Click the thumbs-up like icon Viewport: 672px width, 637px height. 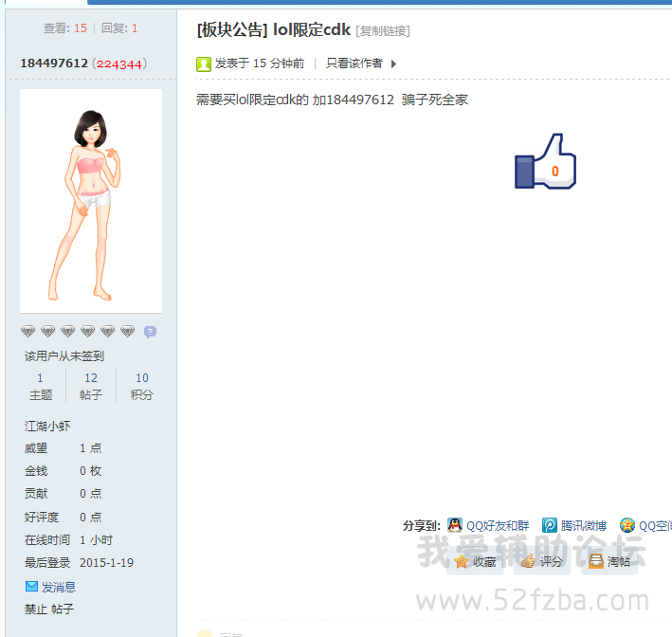click(545, 162)
